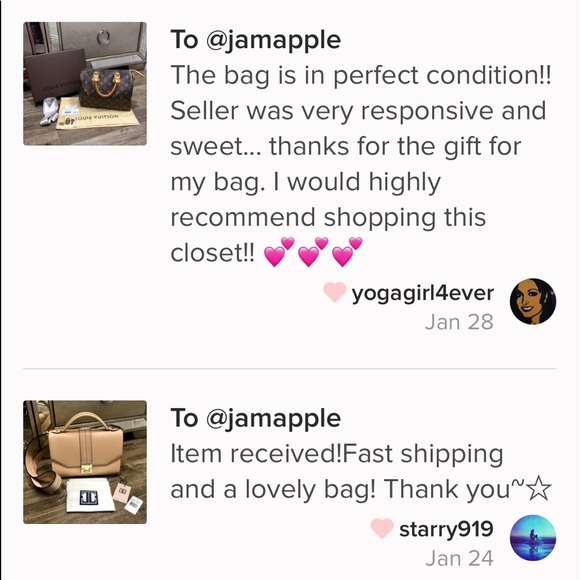The width and height of the screenshot is (580, 580).
Task: Open starry919's circular profile picture
Action: pyautogui.click(x=533, y=537)
